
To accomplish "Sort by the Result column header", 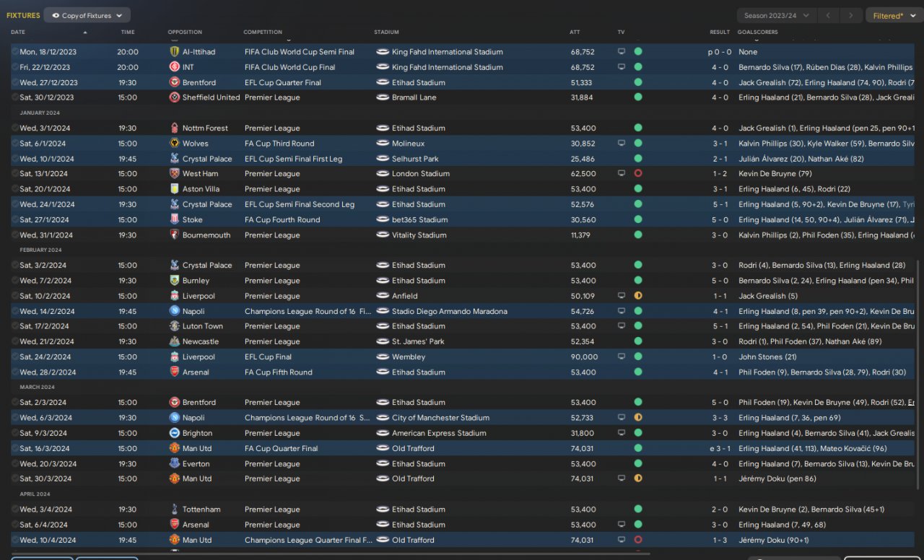I will click(x=720, y=32).
